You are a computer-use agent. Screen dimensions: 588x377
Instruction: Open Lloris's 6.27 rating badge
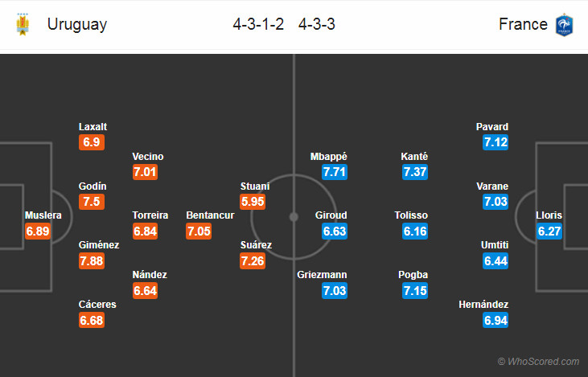pyautogui.click(x=549, y=232)
